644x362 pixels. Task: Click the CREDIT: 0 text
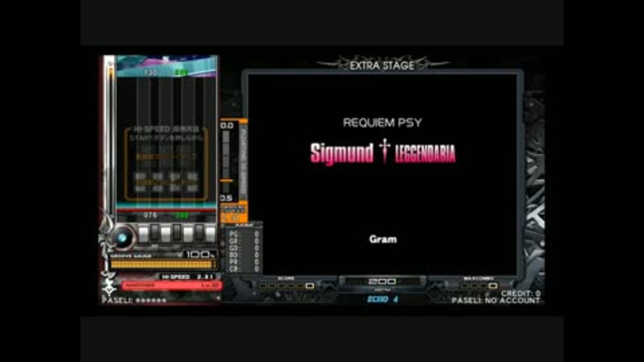click(x=521, y=294)
